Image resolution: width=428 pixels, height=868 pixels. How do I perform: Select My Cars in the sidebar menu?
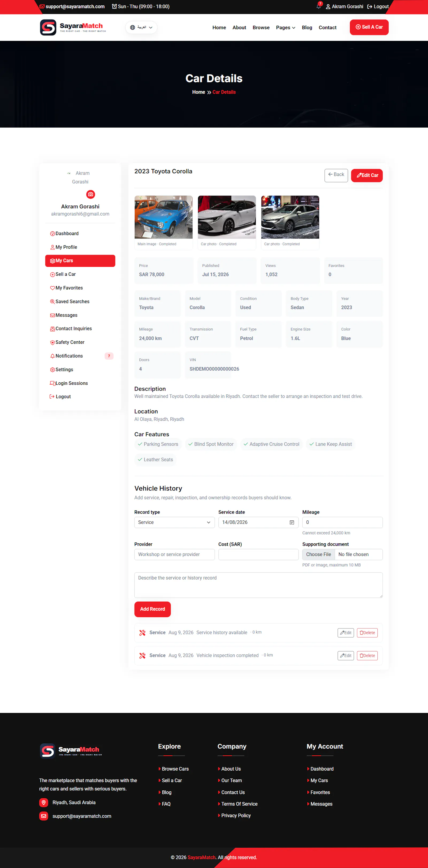[80, 261]
